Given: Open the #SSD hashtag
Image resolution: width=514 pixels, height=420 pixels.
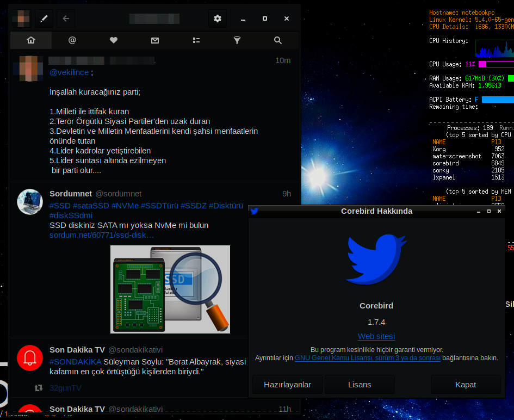Looking at the screenshot, I should click(x=60, y=206).
